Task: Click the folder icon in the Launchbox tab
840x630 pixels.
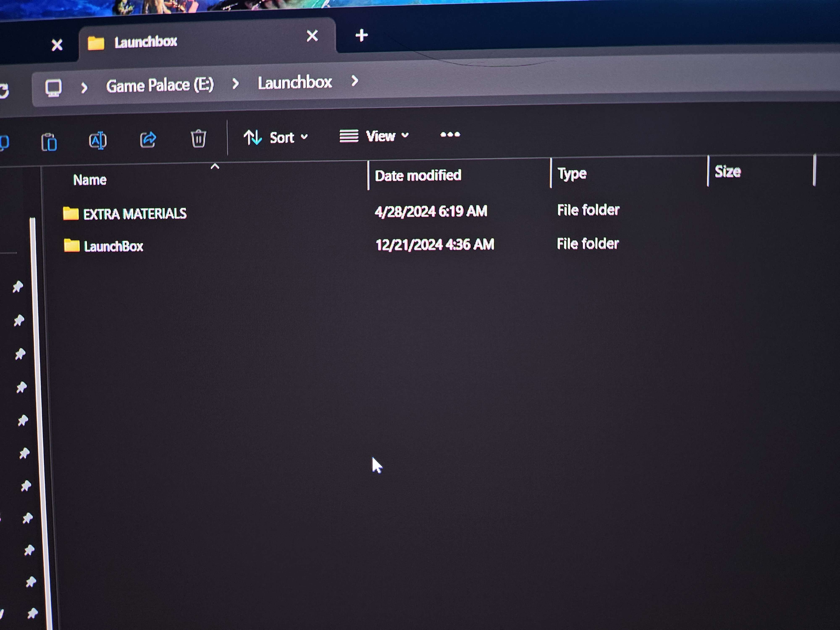Action: (x=96, y=43)
